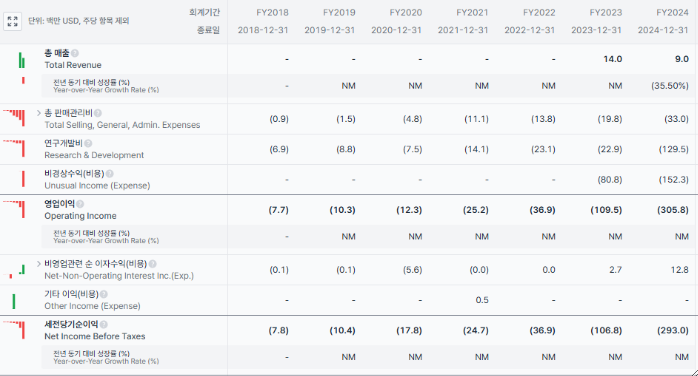Click help icon beside 연구개발비
The width and height of the screenshot is (698, 376).
[88, 144]
